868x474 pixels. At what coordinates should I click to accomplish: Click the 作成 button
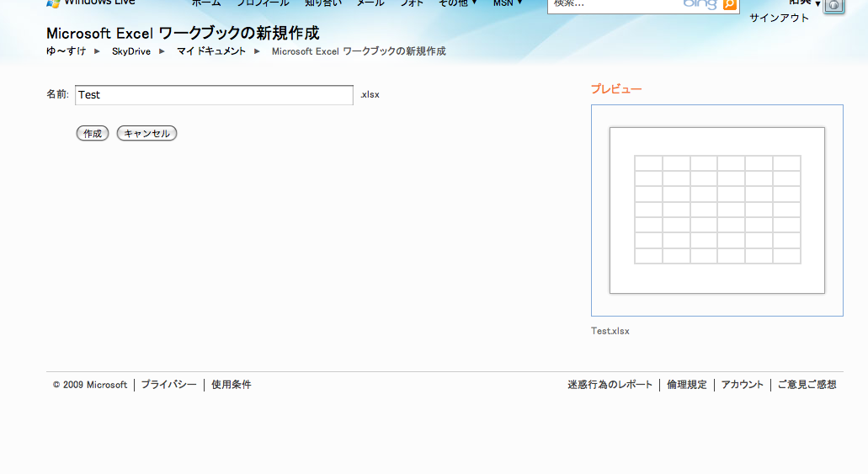coord(93,134)
